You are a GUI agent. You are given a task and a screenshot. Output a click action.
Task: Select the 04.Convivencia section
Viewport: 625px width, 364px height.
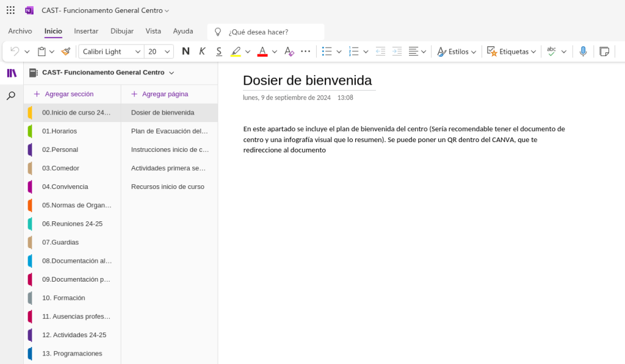[65, 187]
